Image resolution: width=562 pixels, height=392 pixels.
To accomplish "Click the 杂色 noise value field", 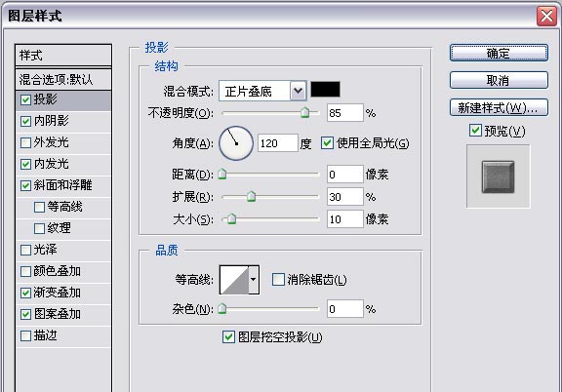I will 345,308.
